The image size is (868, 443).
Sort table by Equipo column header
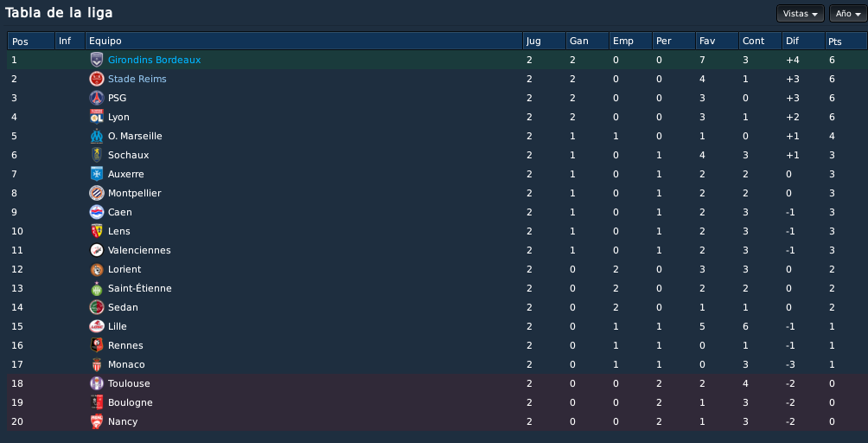click(303, 41)
